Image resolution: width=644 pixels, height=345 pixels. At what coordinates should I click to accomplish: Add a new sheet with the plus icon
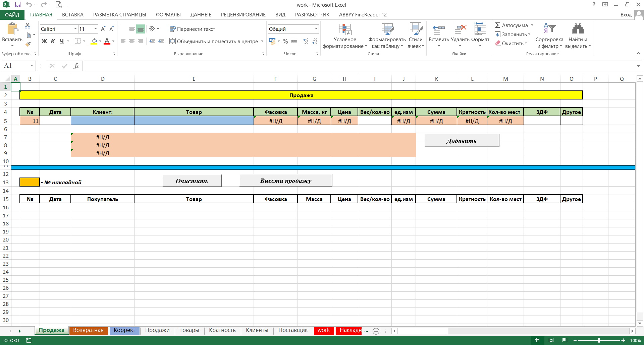[376, 331]
